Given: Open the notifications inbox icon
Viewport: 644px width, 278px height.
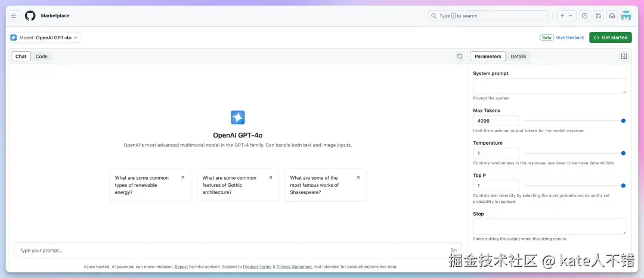Looking at the screenshot, I should [x=612, y=15].
